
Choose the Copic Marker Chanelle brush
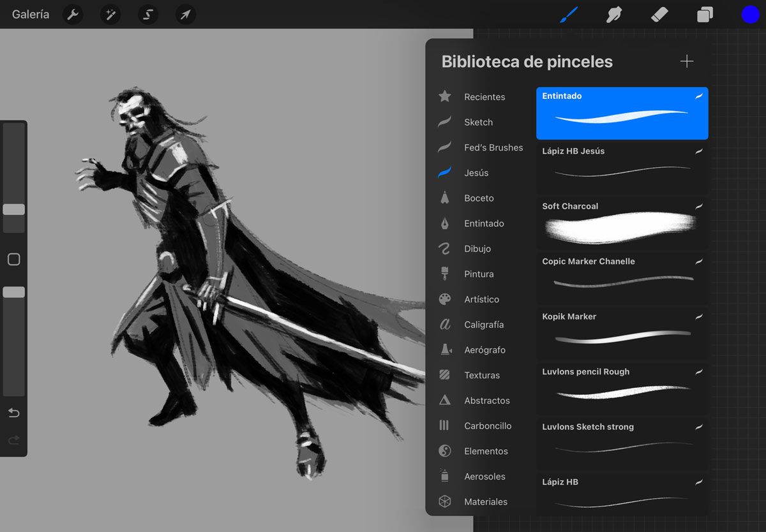[x=622, y=279]
